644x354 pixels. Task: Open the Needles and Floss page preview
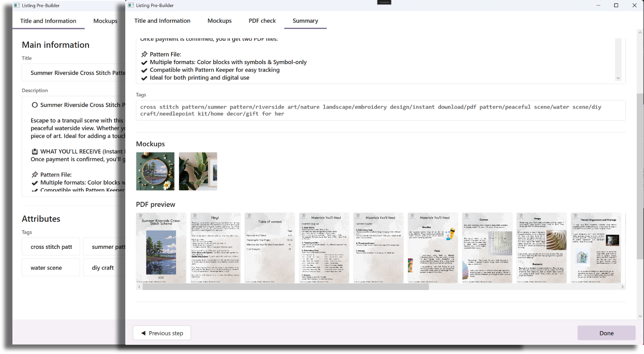pos(433,248)
